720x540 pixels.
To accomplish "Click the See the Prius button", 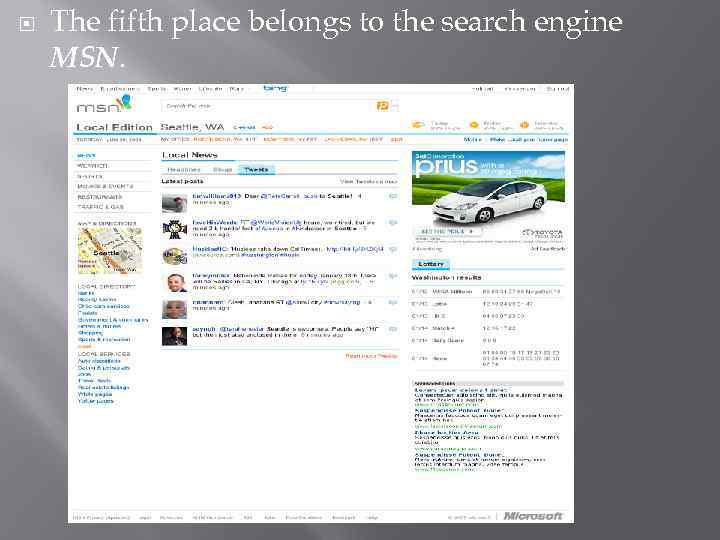I will [x=446, y=231].
